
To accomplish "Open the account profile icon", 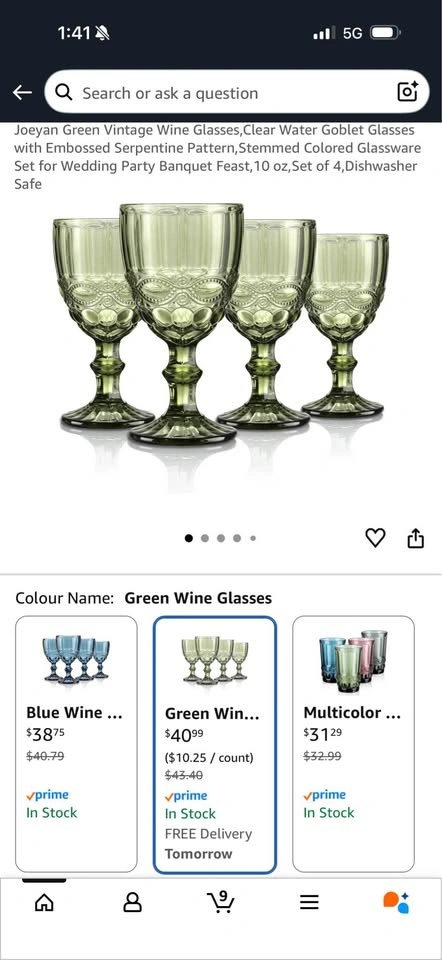I will [x=133, y=902].
